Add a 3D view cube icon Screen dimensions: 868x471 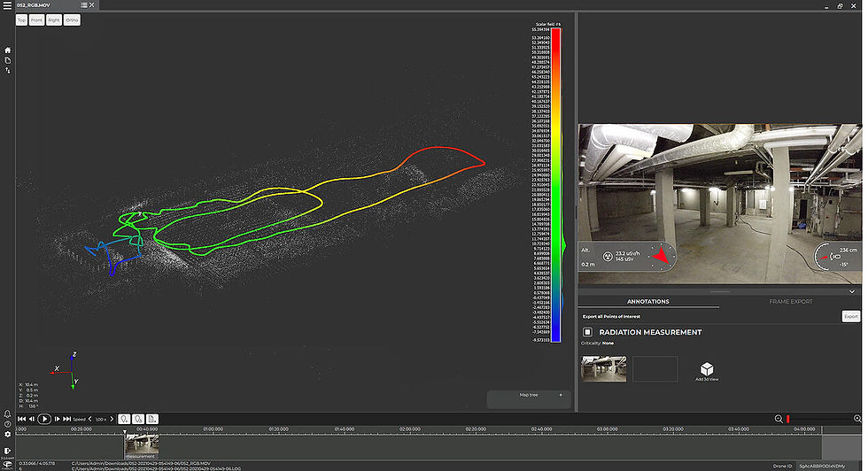707,368
